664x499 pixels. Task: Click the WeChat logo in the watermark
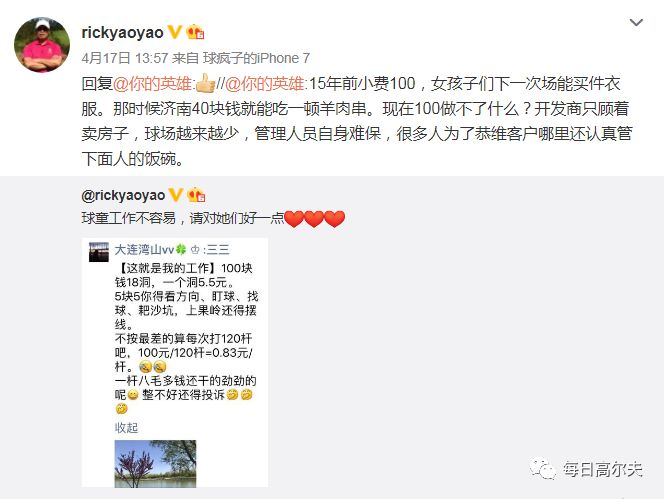coord(542,469)
